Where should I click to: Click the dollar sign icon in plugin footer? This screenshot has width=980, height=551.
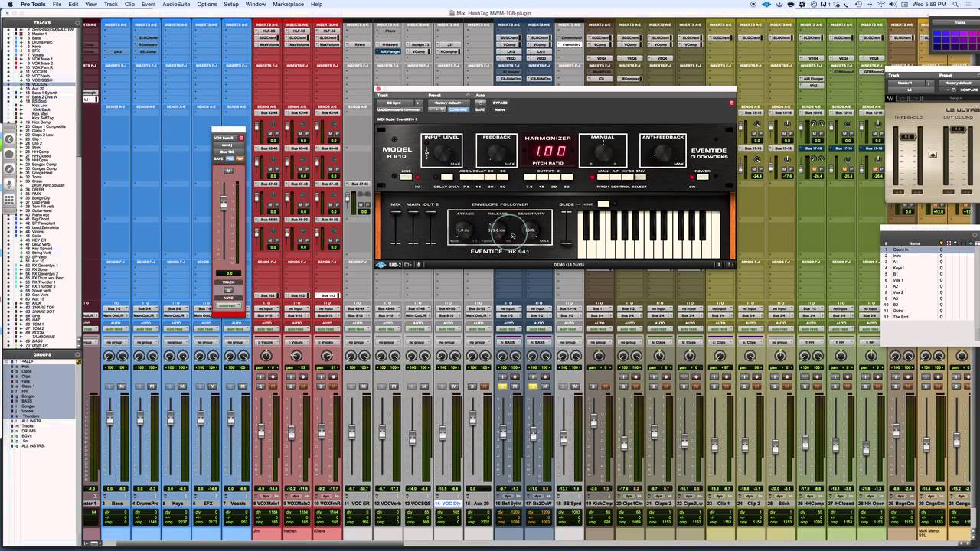click(x=719, y=265)
